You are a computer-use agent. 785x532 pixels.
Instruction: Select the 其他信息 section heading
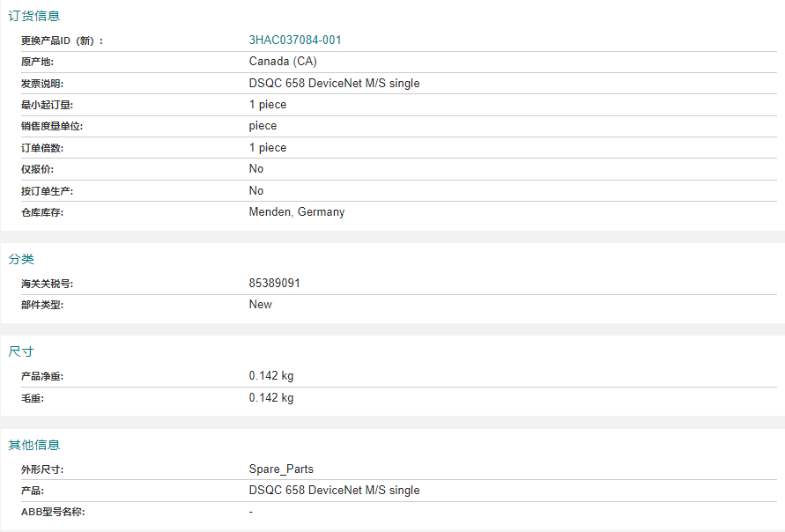(34, 445)
